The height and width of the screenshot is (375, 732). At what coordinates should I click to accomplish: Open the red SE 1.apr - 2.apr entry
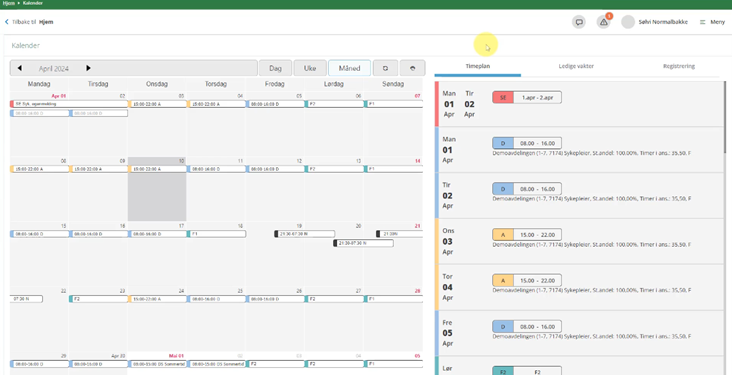pyautogui.click(x=527, y=97)
